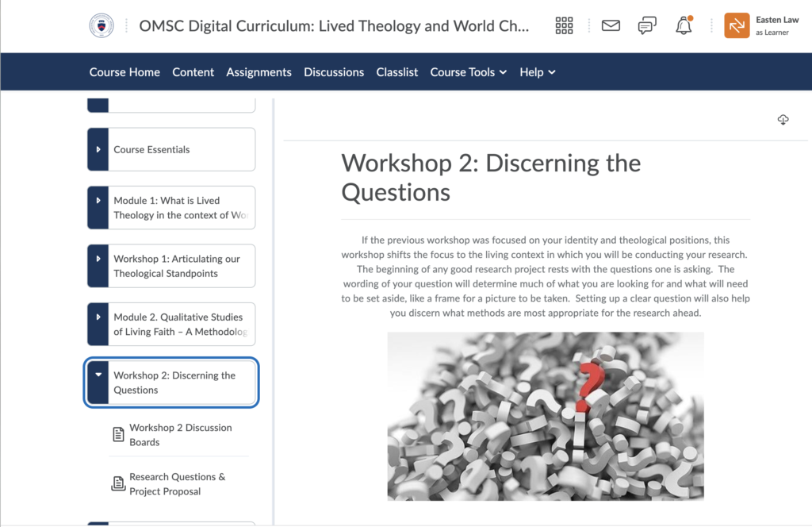Click the institution logo icon
Image resolution: width=812 pixels, height=527 pixels.
101,25
